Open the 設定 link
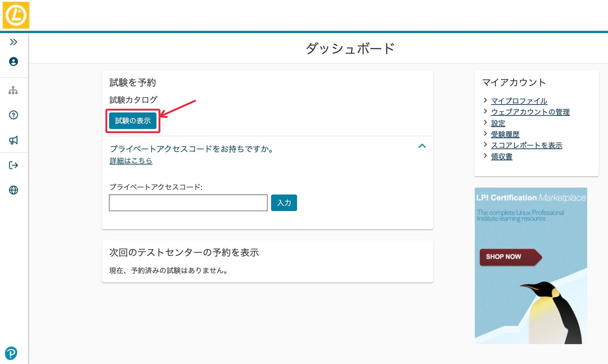This screenshot has height=364, width=608. 498,123
